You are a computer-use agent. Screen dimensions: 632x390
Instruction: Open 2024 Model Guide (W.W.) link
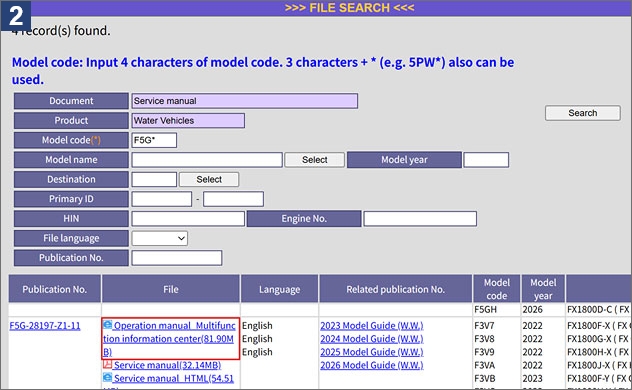tap(372, 339)
